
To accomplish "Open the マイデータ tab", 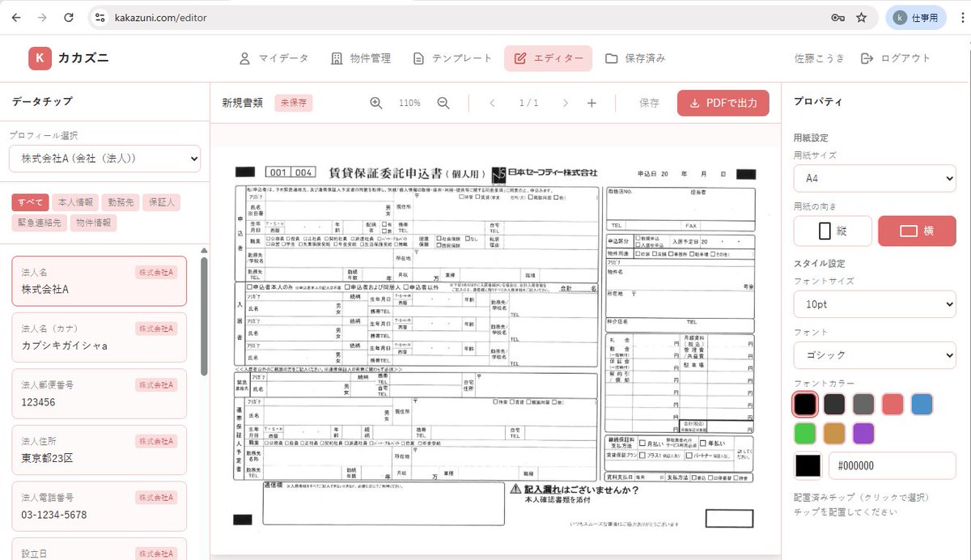I will pos(273,58).
